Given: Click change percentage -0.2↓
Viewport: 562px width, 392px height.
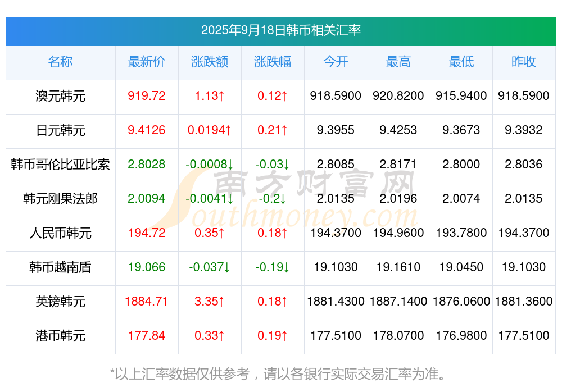Looking at the screenshot, I should [x=273, y=198].
